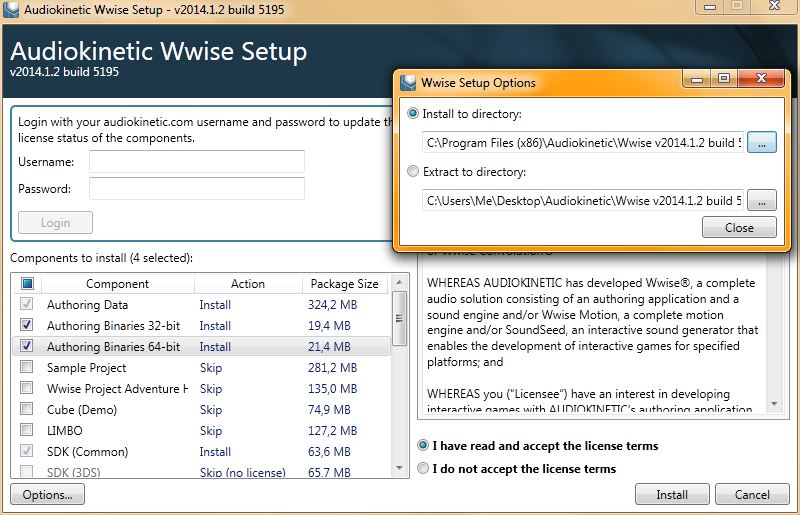
Task: Click the Password input field
Action: 197,188
